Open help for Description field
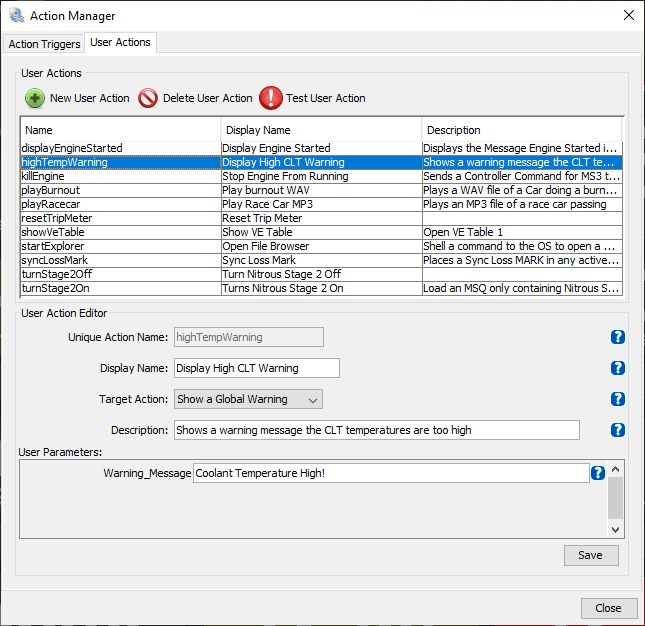Viewport: 645px width, 626px height. coord(617,430)
